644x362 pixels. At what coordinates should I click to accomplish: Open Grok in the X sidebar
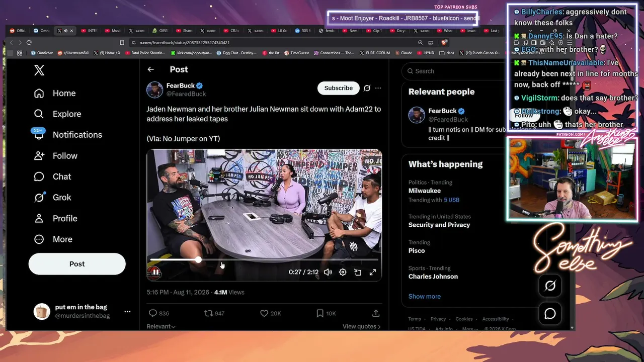(53, 198)
